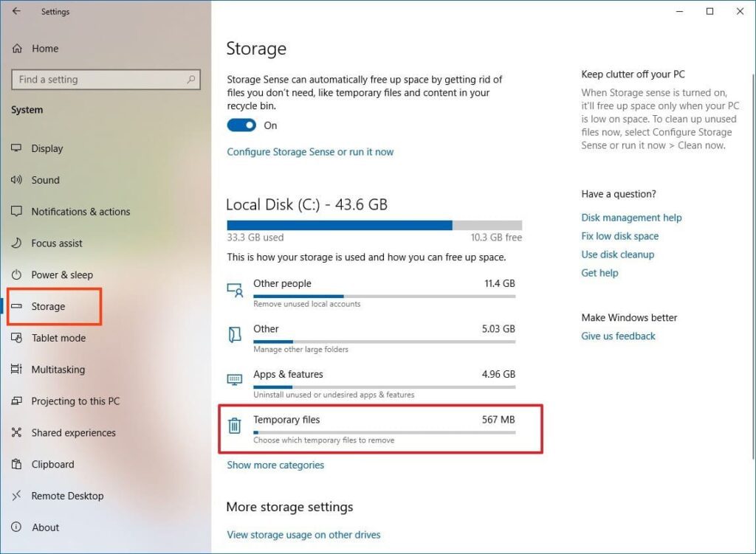Click the back arrow in Settings
This screenshot has height=554, width=756.
(16, 11)
